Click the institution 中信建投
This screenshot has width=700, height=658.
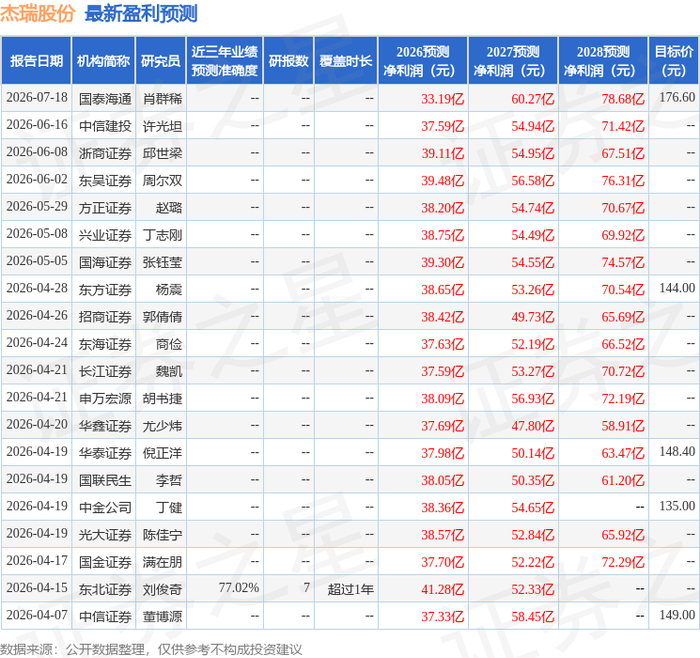coord(105,126)
